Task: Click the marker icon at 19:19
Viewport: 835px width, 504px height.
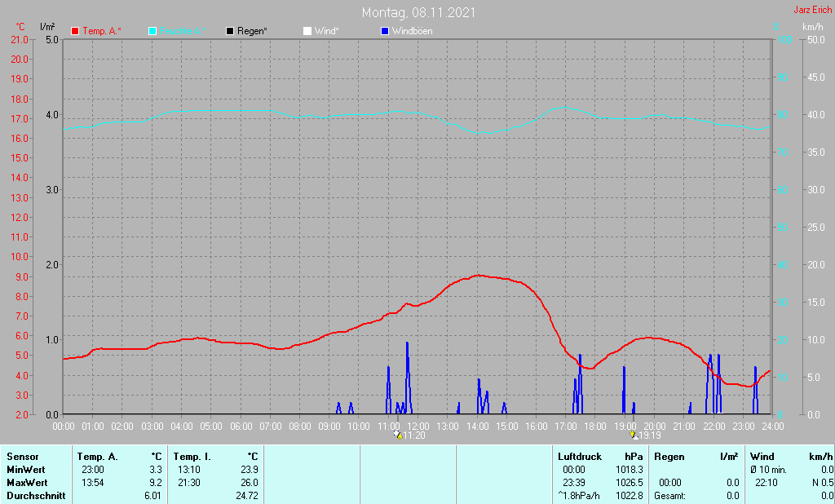Action: pos(633,435)
